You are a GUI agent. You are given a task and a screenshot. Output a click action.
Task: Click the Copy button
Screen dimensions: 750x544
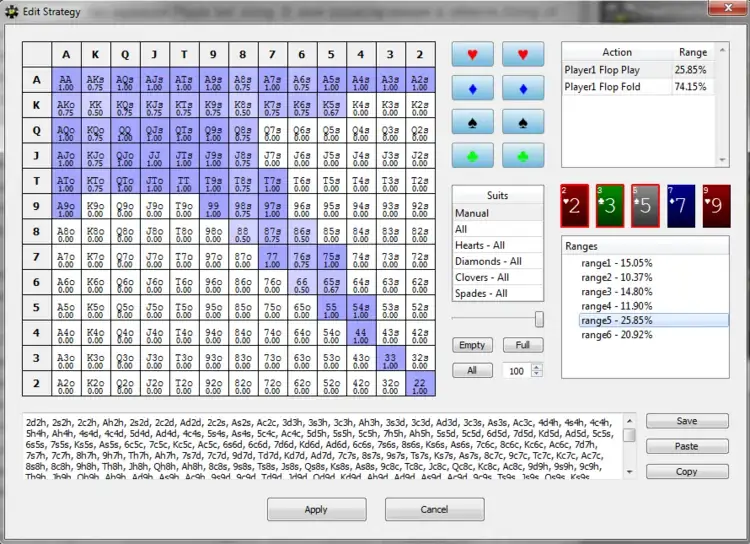pyautogui.click(x=687, y=472)
